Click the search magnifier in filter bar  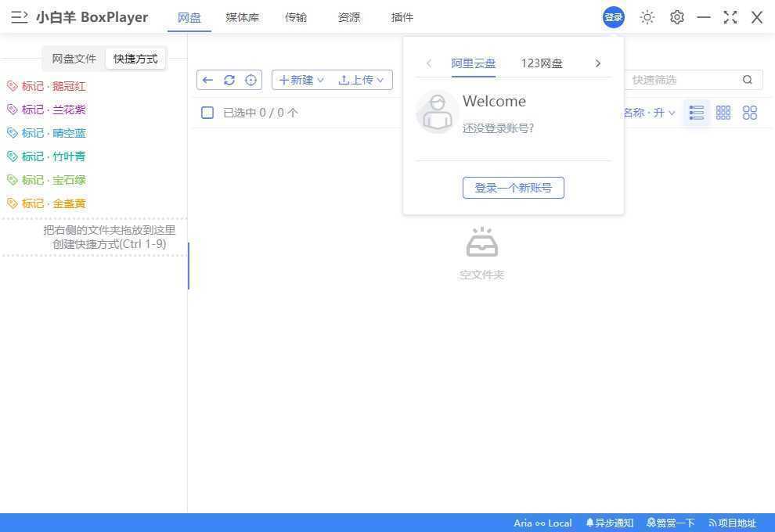click(x=747, y=79)
